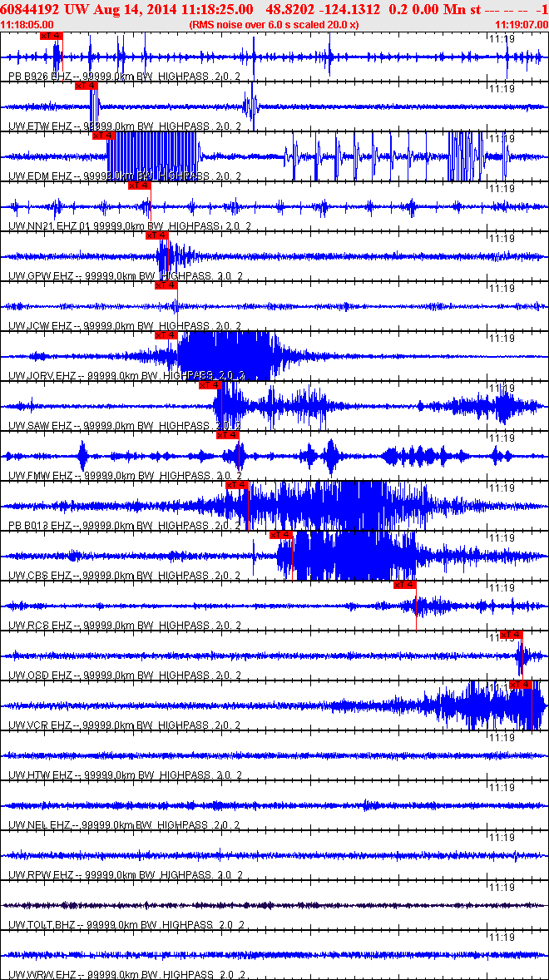Viewport: 549px width, 980px height.
Task: Click the pick flag on UW OSD trace
Action: tap(511, 635)
